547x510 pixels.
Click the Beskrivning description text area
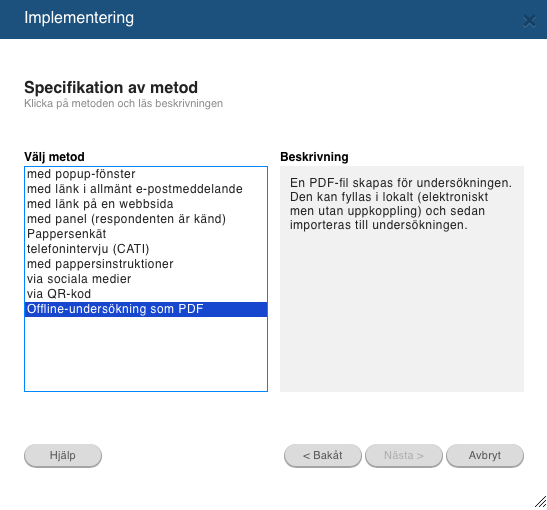(x=402, y=279)
